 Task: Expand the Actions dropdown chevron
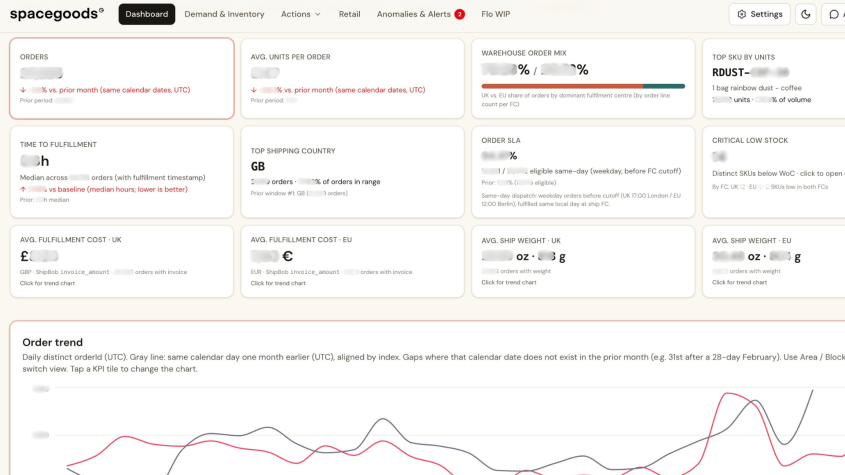[x=318, y=15]
